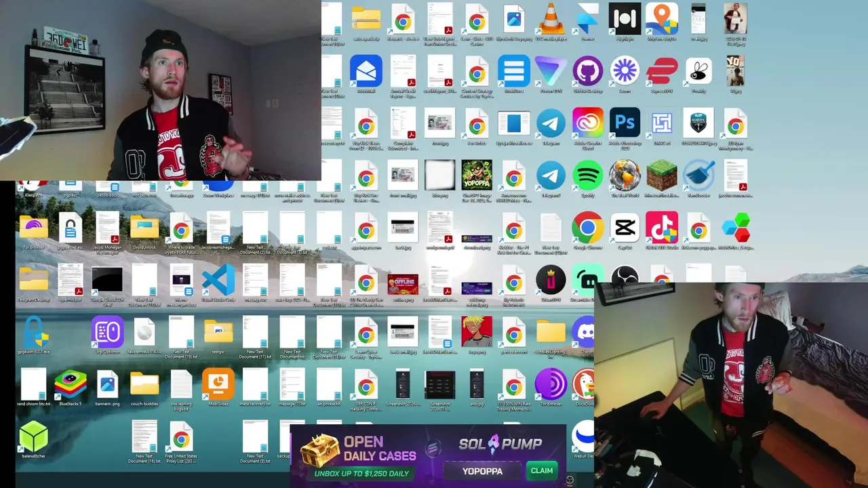Click the CLAIM button on Sol Pump banner

[x=542, y=470]
